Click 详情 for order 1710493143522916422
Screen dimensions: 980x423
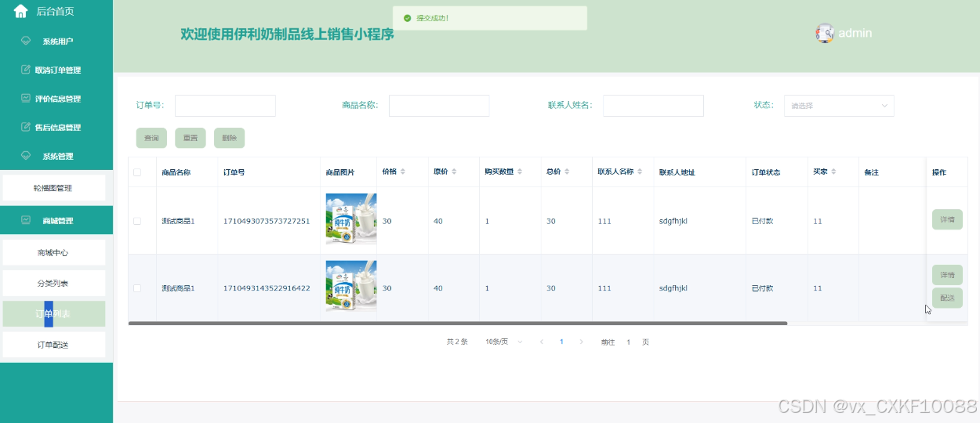pos(947,275)
